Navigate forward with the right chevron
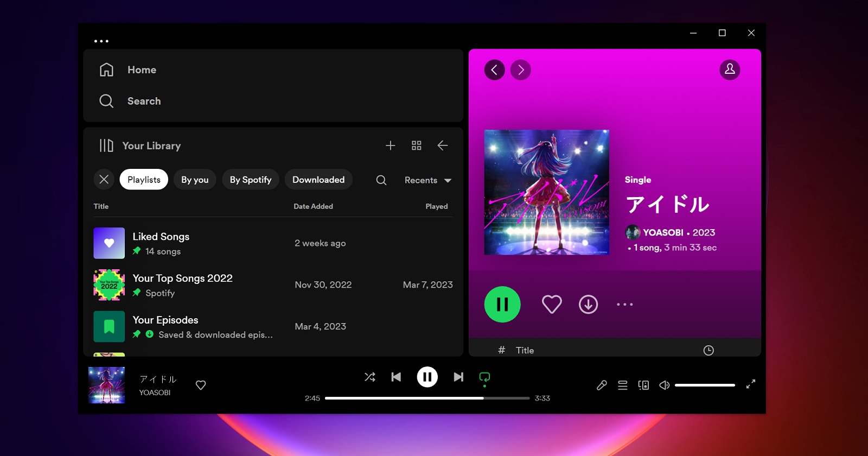The image size is (868, 456). point(521,69)
